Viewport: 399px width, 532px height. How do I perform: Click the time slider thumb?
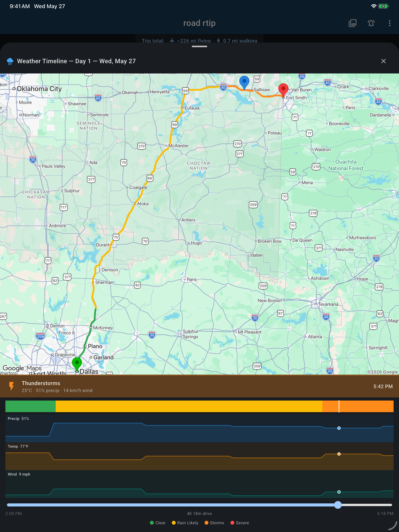pos(338,505)
